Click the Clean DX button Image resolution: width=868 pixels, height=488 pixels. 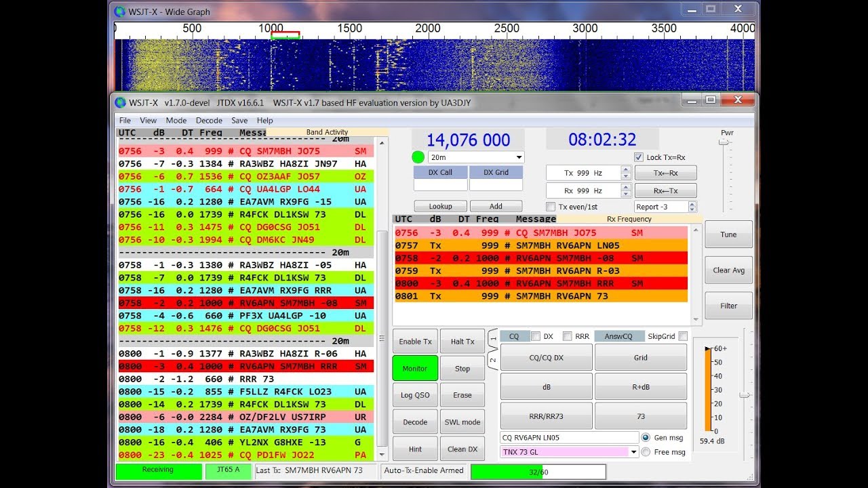coord(462,449)
